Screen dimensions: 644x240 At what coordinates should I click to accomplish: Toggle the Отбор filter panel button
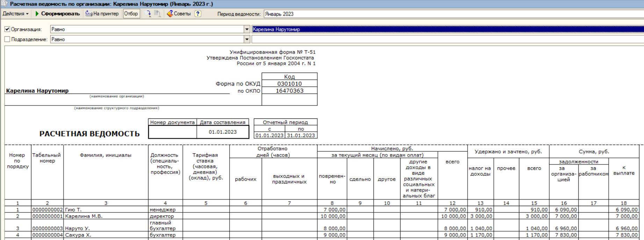click(x=131, y=14)
